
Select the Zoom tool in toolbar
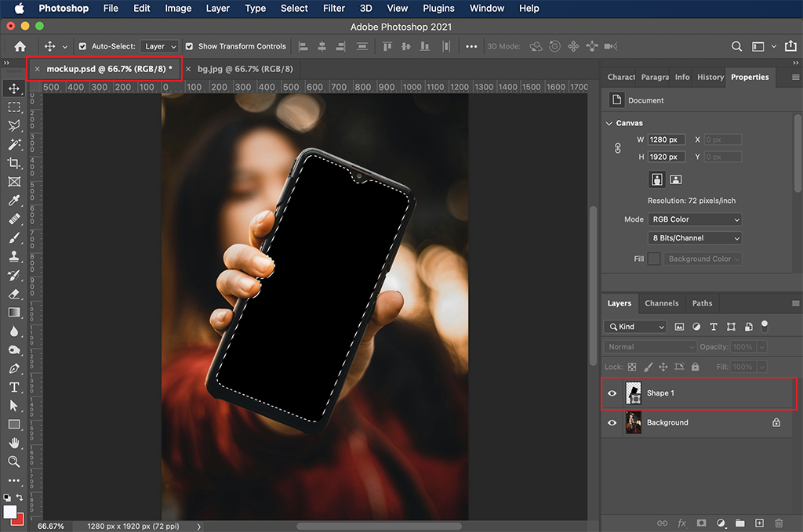coord(14,461)
